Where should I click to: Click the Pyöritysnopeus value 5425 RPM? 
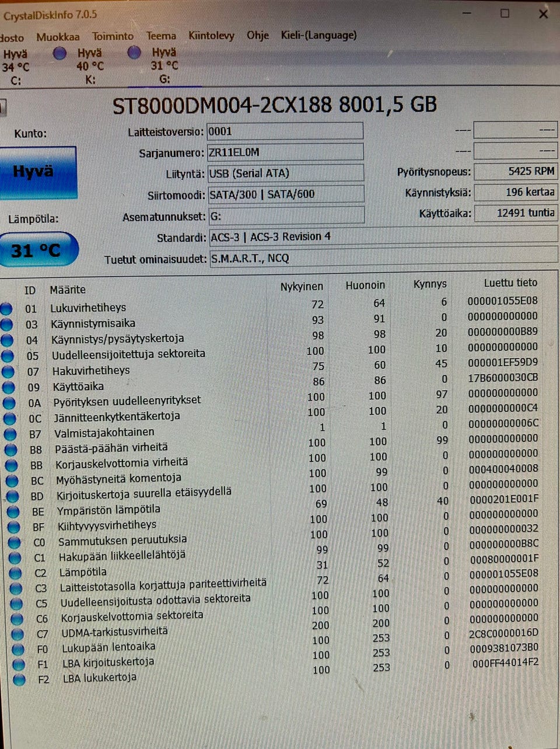[x=516, y=171]
